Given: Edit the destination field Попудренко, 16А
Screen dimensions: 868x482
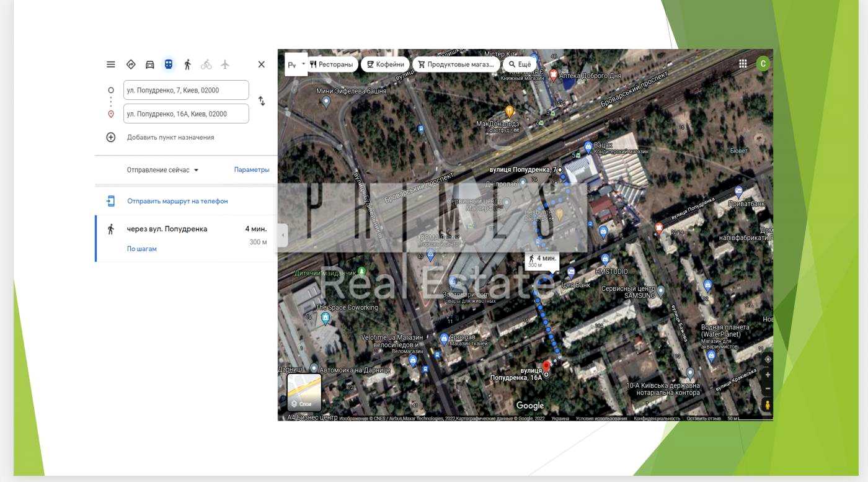Looking at the screenshot, I should coord(186,114).
